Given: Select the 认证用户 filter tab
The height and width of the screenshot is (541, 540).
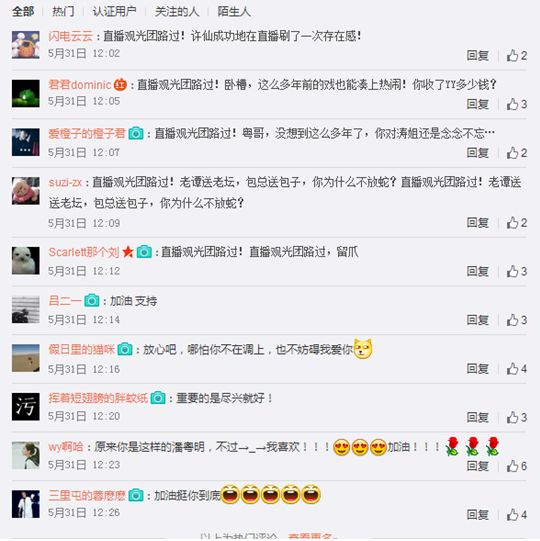Looking at the screenshot, I should coord(114,12).
